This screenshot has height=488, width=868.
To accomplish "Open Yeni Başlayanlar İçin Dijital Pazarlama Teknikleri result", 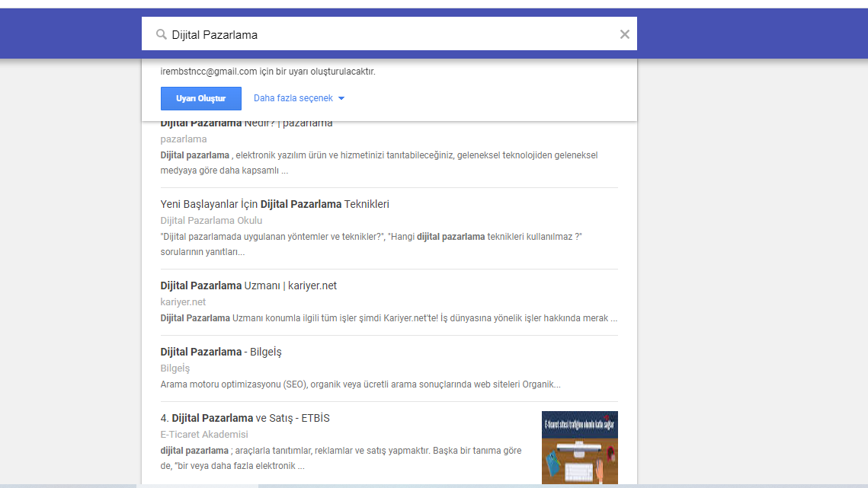I will [x=274, y=204].
